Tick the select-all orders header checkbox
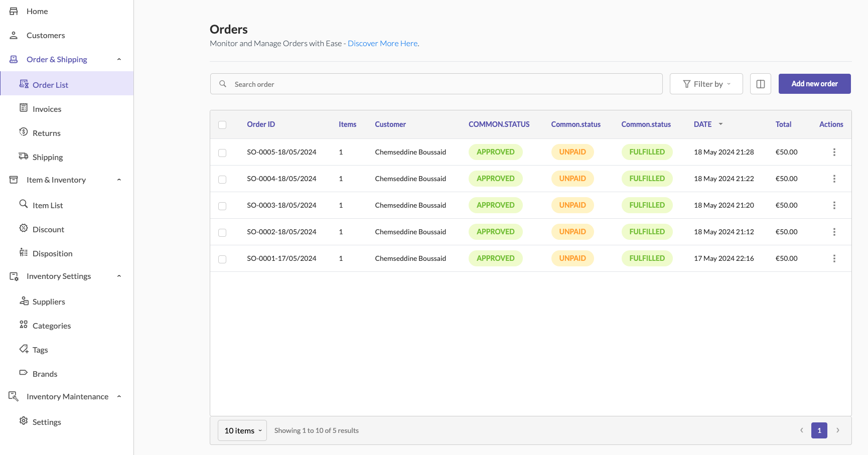Image resolution: width=868 pixels, height=455 pixels. (222, 125)
